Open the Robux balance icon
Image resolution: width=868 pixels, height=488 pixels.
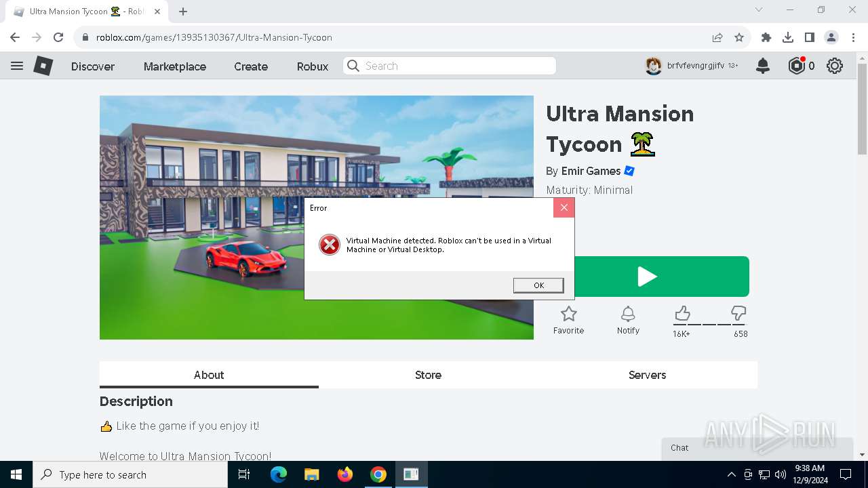[796, 66]
